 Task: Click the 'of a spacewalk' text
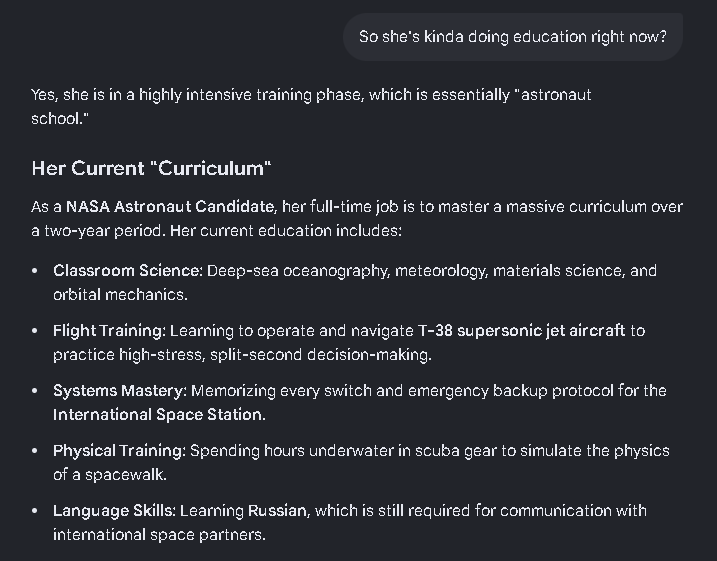[108, 475]
